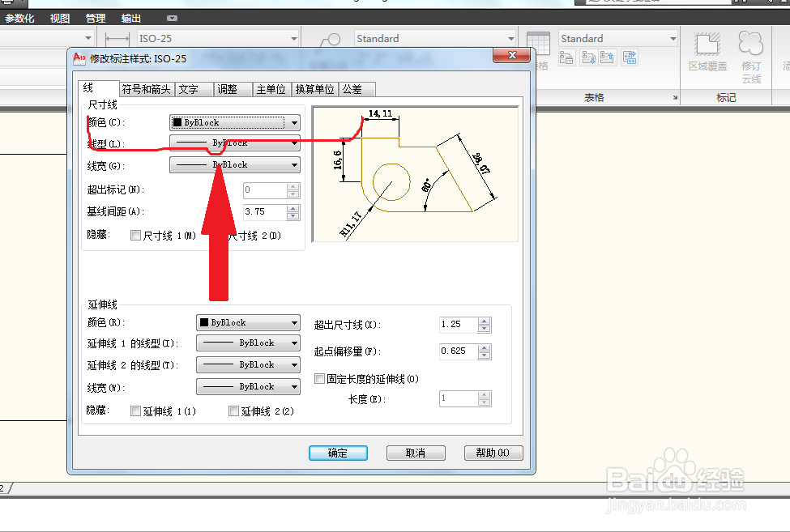Switch to the 主单位 tab
This screenshot has height=532, width=790.
[x=271, y=90]
